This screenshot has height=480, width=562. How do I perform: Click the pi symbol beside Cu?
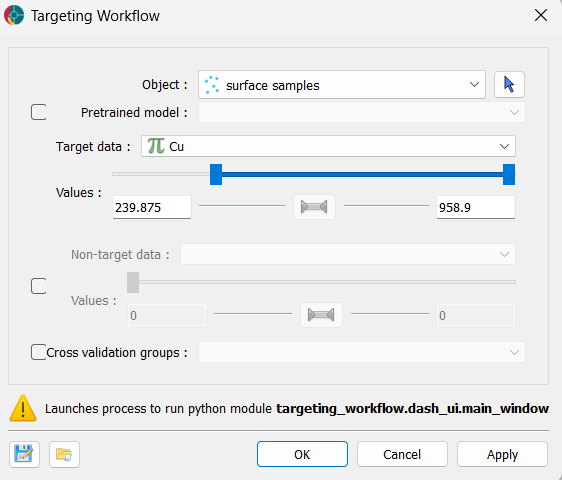(156, 146)
